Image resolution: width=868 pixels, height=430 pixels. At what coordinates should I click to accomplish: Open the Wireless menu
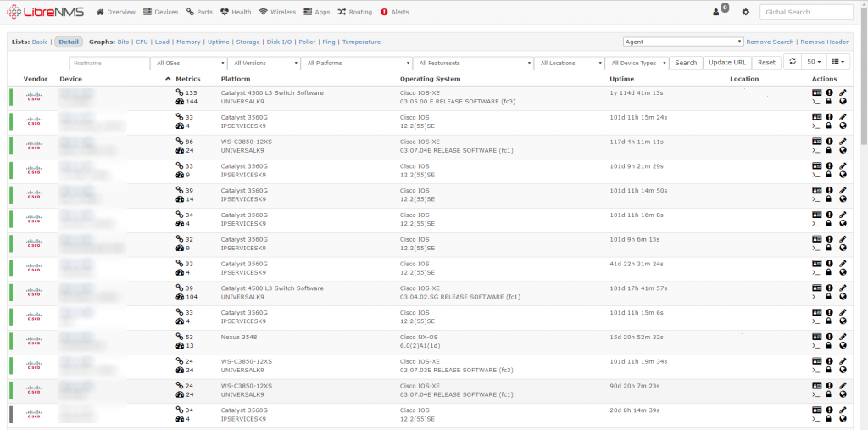(x=277, y=12)
